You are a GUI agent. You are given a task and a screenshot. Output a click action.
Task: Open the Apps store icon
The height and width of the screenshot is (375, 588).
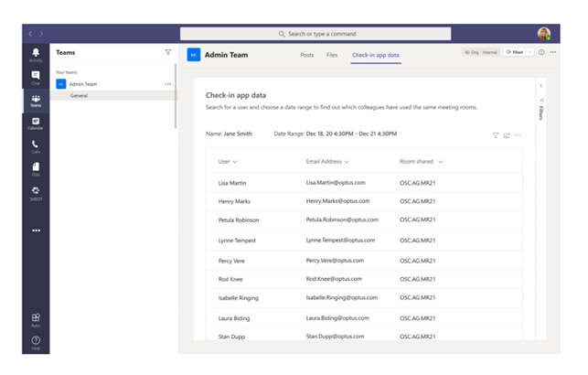pyautogui.click(x=36, y=320)
